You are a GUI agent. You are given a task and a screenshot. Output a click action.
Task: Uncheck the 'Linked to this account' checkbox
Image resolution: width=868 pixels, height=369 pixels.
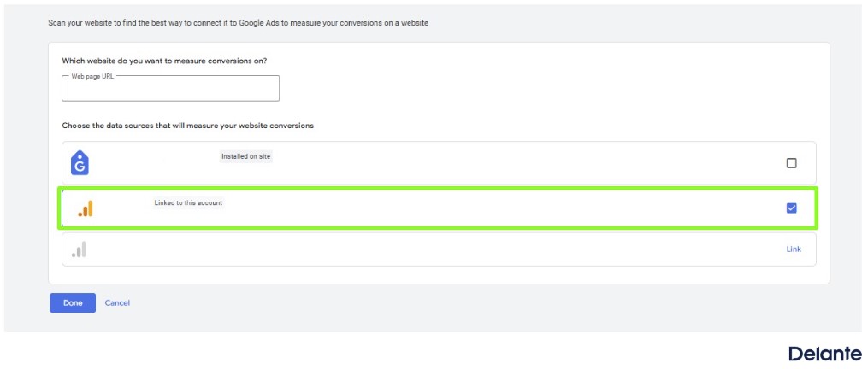(x=792, y=208)
